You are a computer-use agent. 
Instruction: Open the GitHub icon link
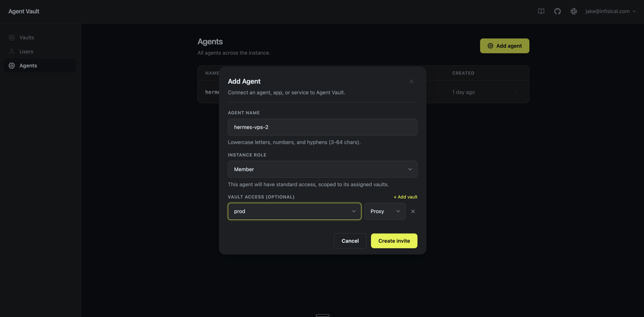coord(557,11)
